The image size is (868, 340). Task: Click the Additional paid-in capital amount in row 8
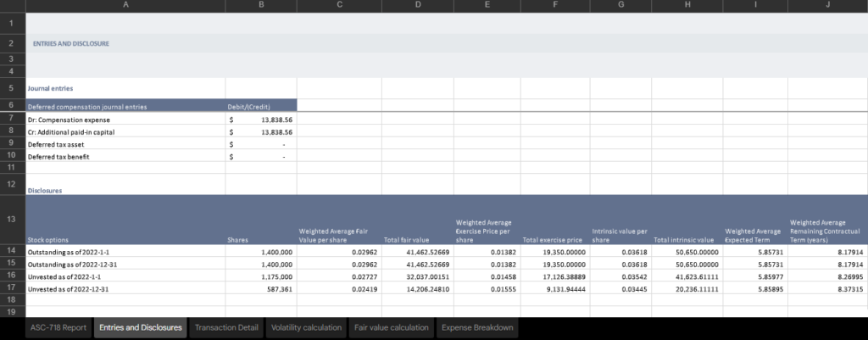tap(261, 131)
